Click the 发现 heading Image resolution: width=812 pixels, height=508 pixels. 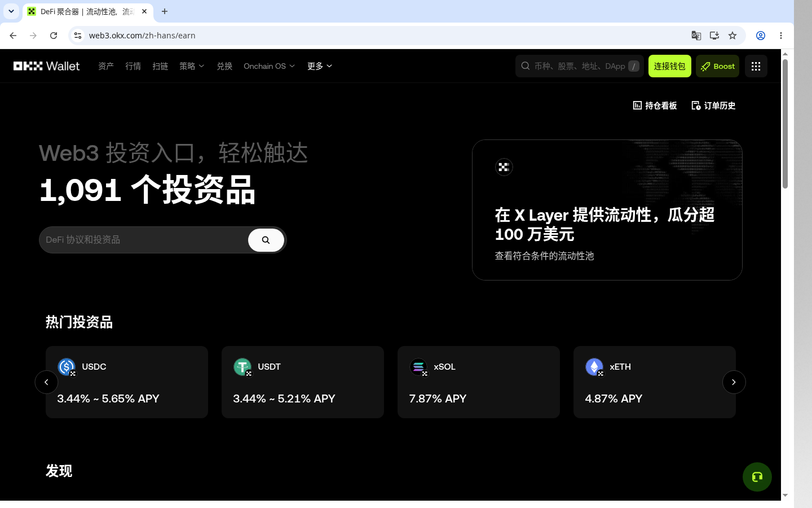point(59,471)
